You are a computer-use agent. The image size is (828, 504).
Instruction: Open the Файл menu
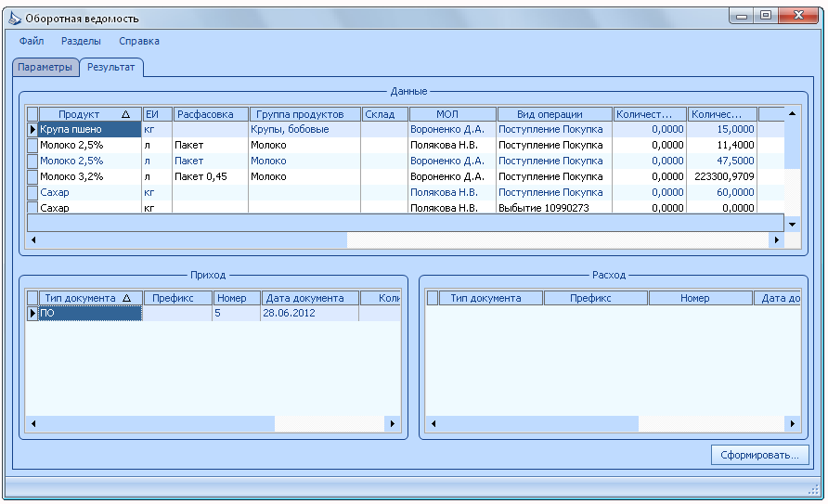coord(32,41)
